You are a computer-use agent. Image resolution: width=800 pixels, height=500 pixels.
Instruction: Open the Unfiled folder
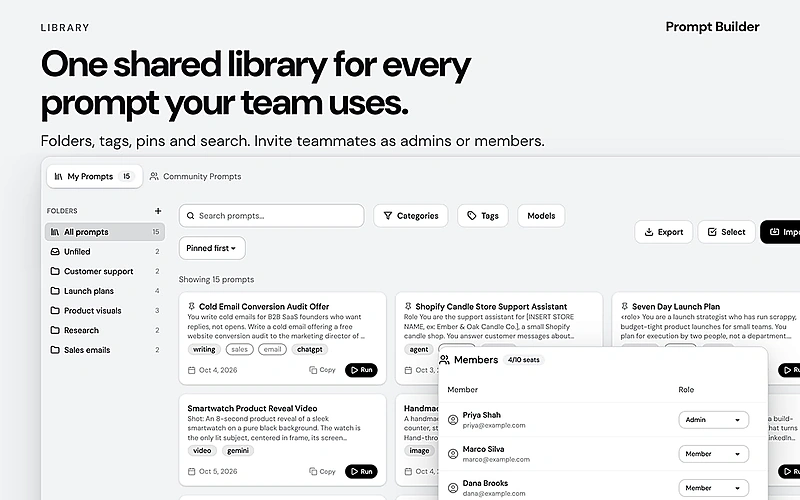pos(105,252)
